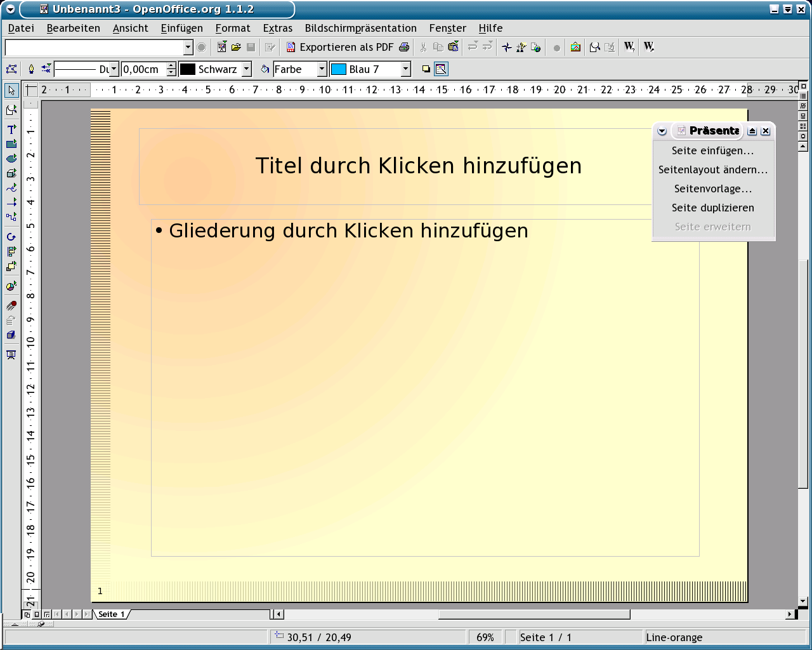Open the fill style dropdown showing Farbe

click(x=322, y=69)
